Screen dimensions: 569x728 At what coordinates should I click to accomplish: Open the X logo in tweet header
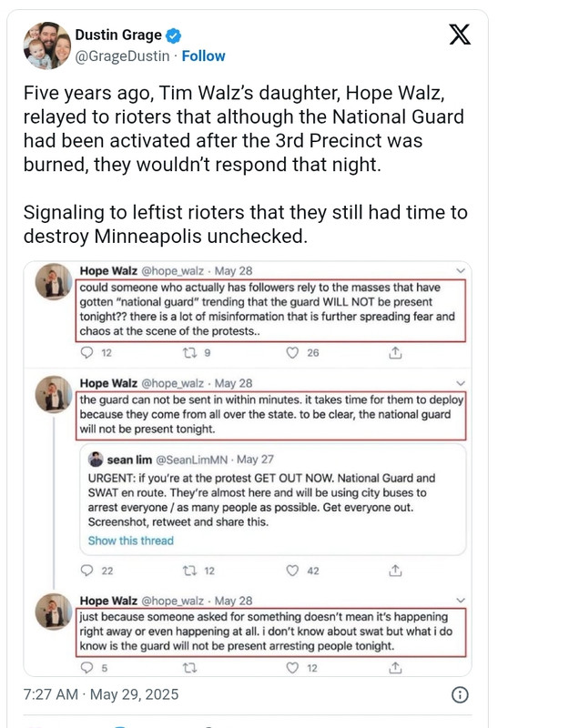coord(460,35)
